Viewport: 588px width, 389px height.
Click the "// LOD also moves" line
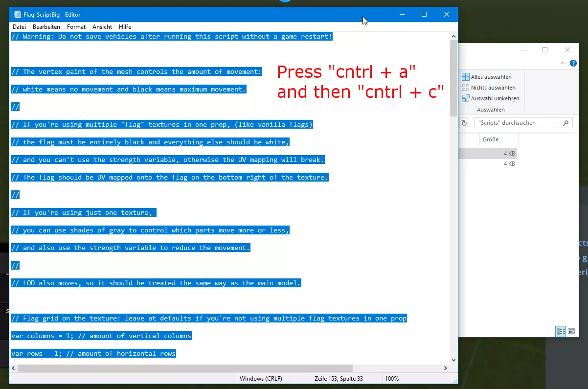point(156,283)
